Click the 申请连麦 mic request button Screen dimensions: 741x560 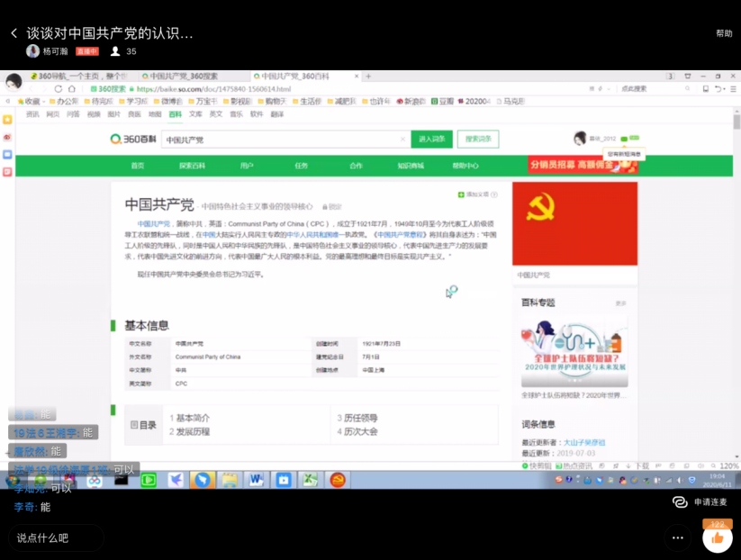[700, 501]
